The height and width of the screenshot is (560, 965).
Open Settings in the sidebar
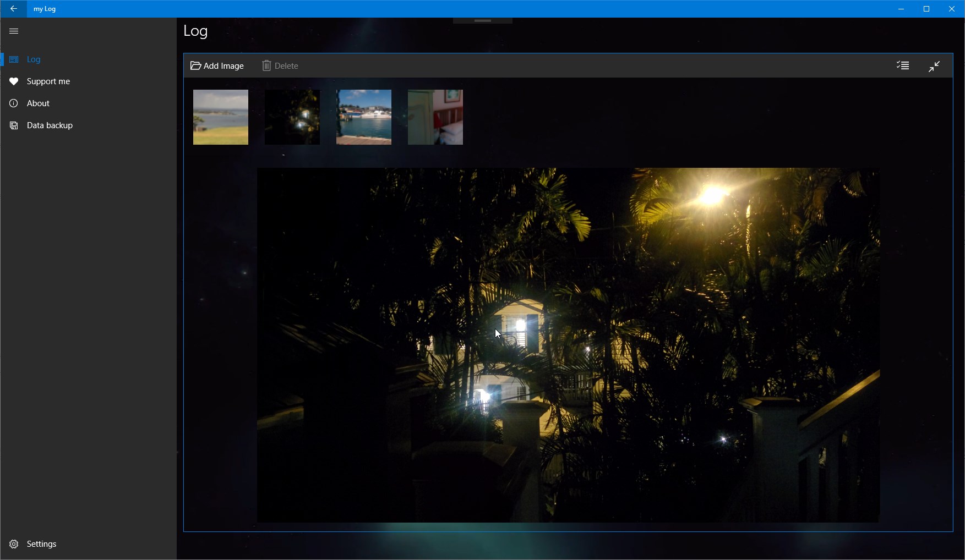point(88,544)
